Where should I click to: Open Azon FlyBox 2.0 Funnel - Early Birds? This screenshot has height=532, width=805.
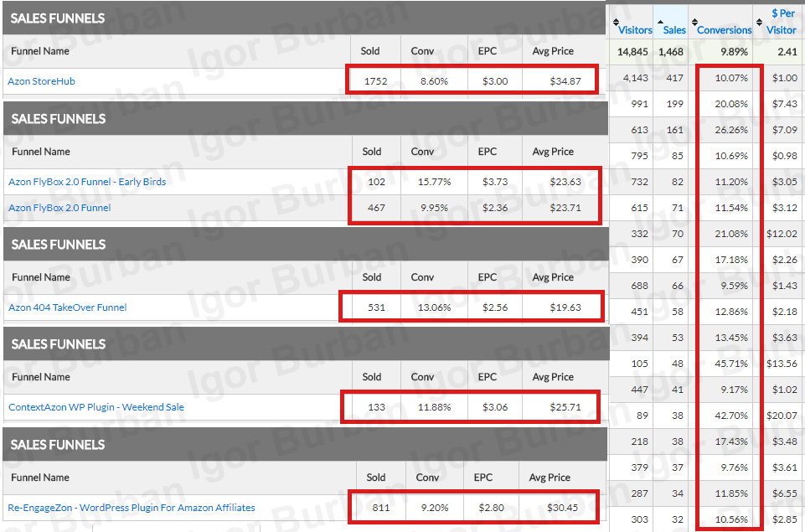pyautogui.click(x=87, y=182)
